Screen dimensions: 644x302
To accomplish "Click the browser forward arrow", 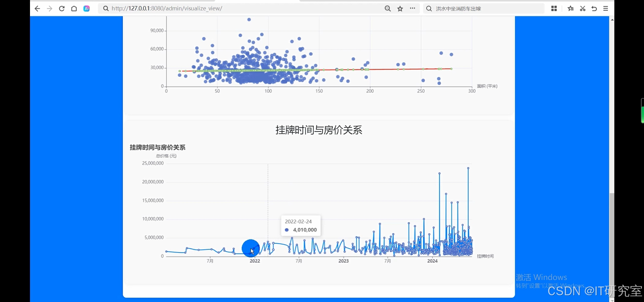I will [50, 9].
